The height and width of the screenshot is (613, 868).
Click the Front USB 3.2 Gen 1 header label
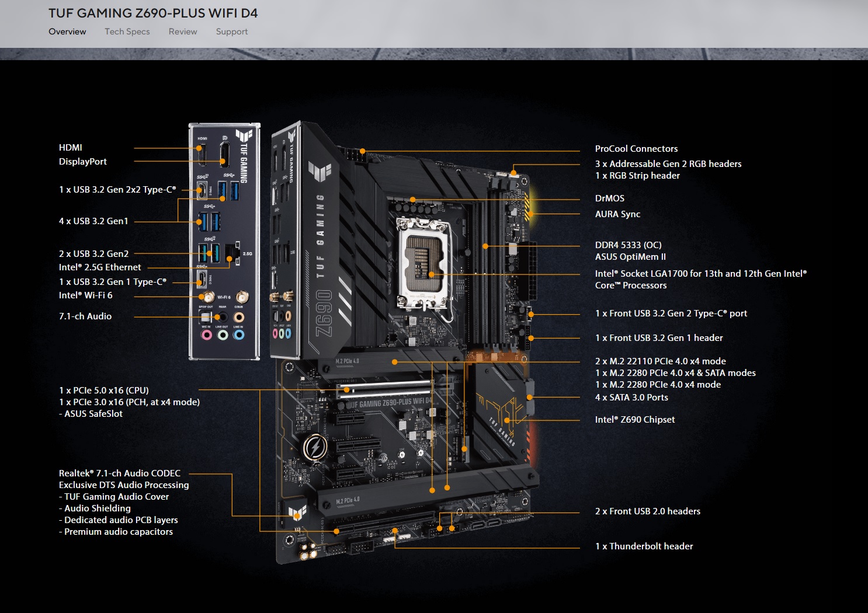[659, 338]
